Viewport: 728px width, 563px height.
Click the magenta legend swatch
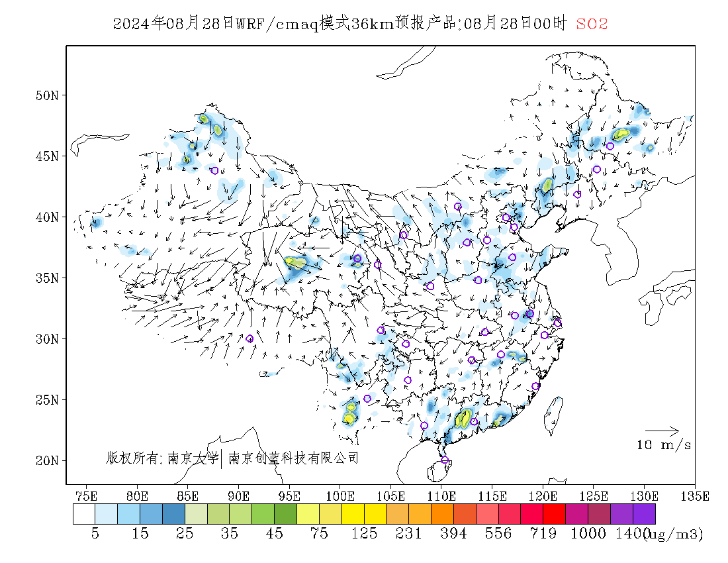tap(576, 514)
